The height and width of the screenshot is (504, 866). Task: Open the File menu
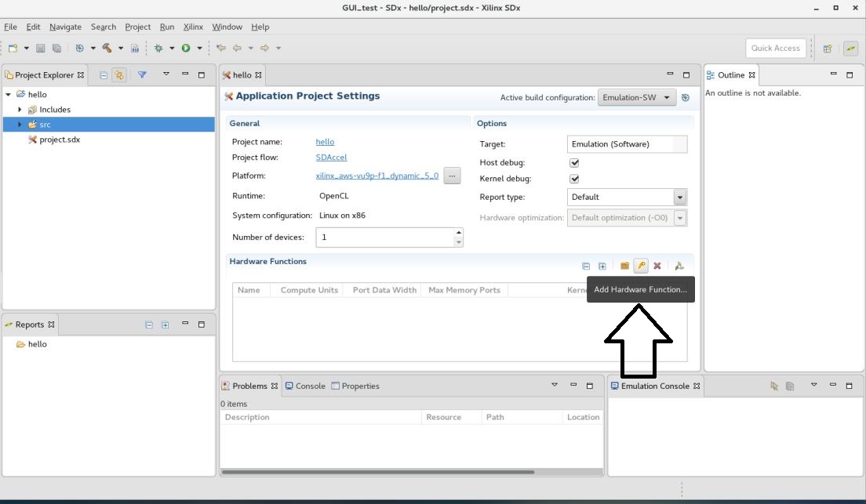point(10,27)
